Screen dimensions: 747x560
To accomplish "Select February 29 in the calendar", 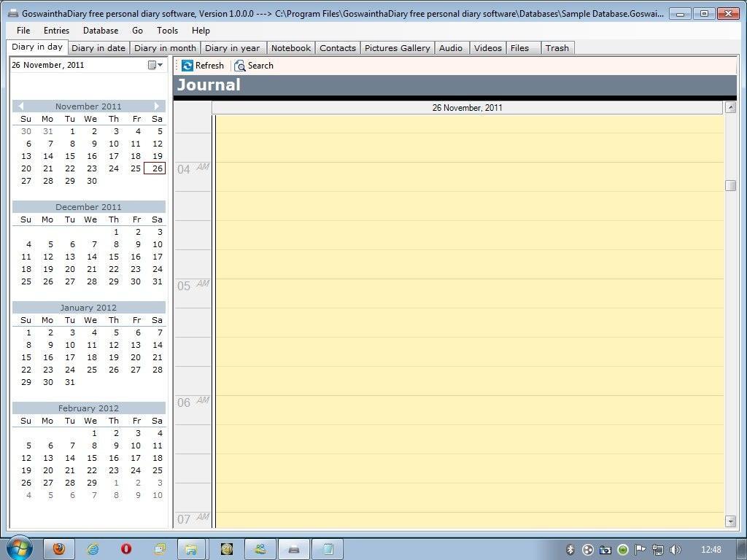I will 92,483.
